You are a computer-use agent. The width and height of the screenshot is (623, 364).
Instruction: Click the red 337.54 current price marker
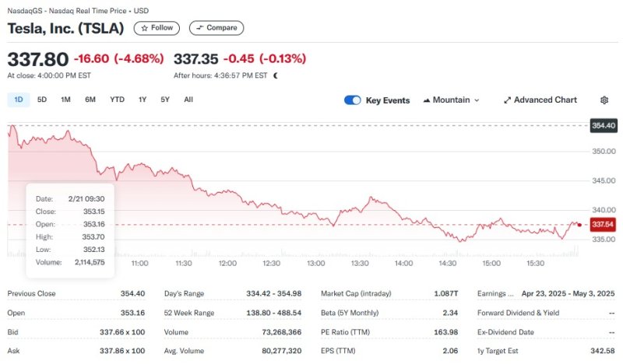(x=604, y=224)
